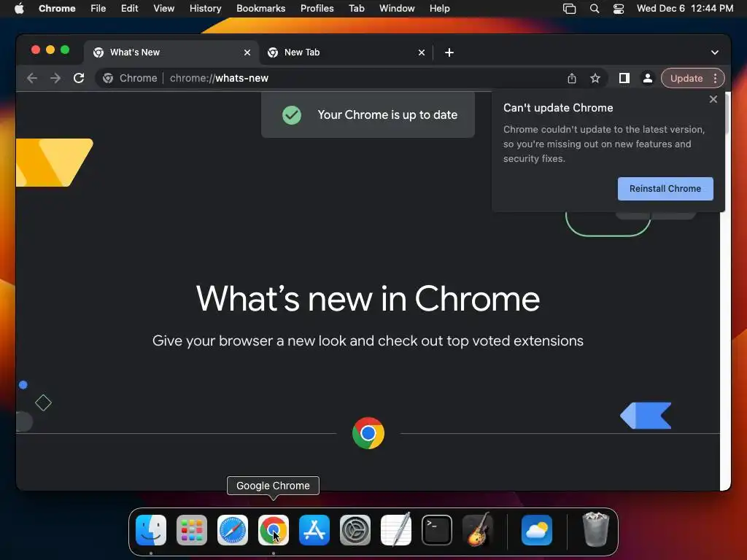Open Finder from the Dock
The width and height of the screenshot is (747, 560).
[x=151, y=530]
